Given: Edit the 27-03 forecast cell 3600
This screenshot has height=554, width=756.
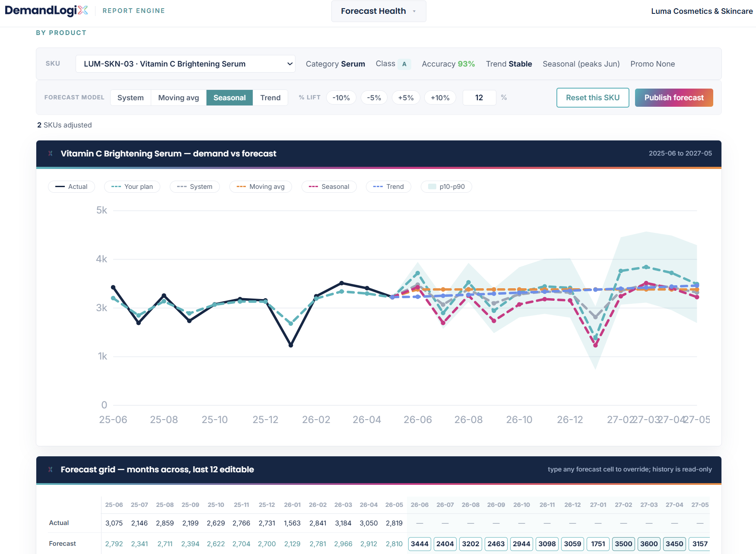Looking at the screenshot, I should click(x=649, y=544).
